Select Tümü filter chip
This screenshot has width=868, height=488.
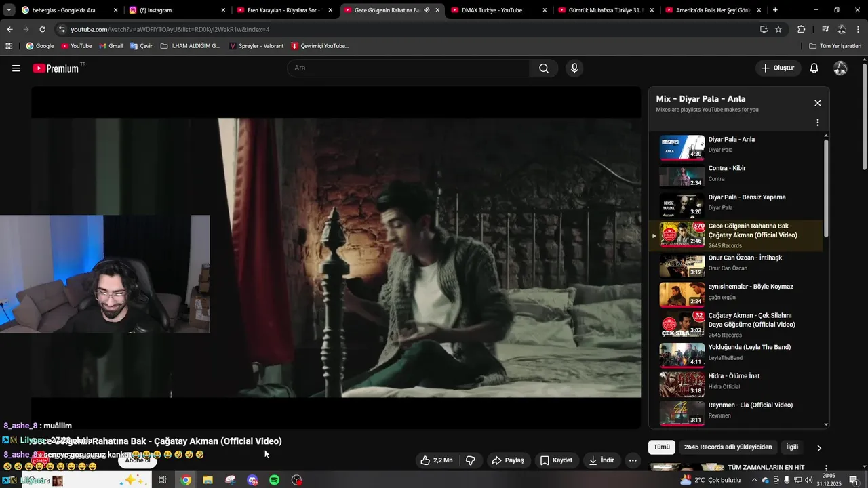(x=662, y=447)
